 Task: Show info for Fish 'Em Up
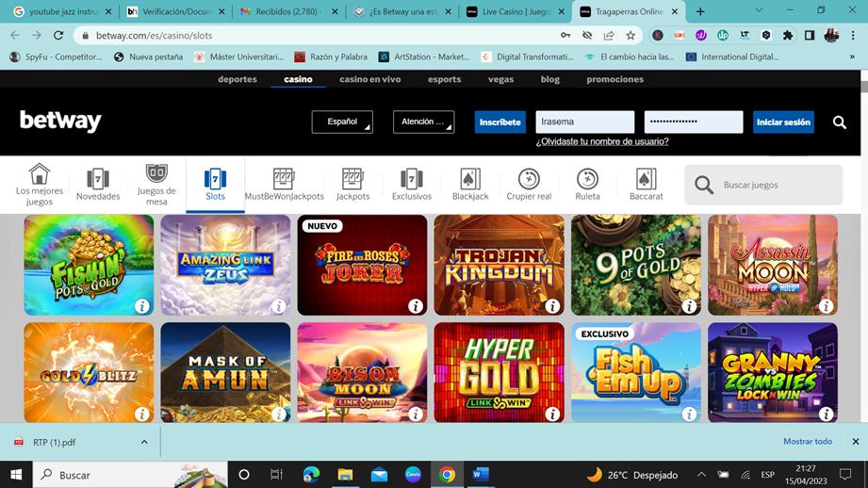click(x=689, y=414)
